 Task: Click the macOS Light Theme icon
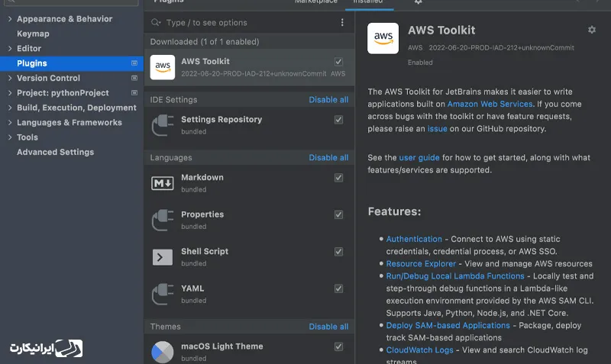click(x=163, y=352)
